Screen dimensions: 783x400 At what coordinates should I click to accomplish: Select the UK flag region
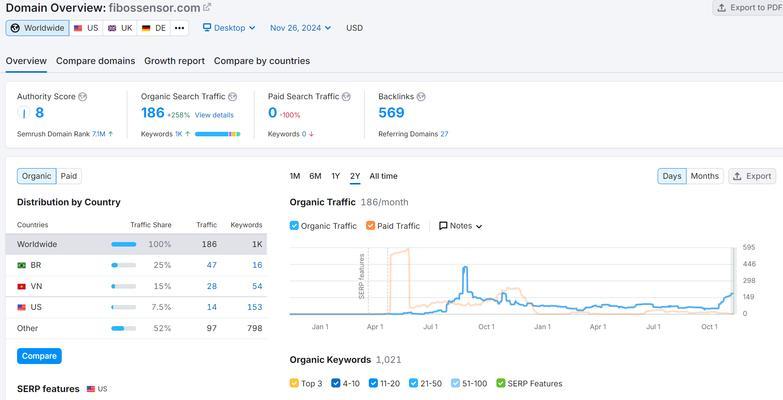(120, 28)
